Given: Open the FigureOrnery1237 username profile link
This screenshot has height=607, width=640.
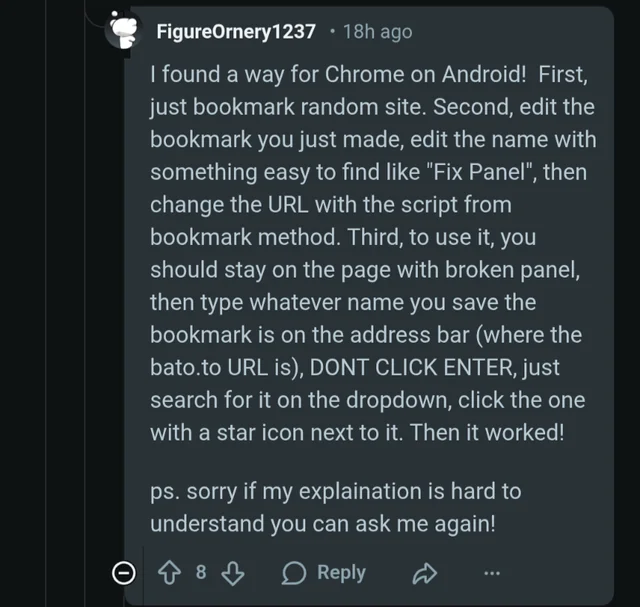Looking at the screenshot, I should pyautogui.click(x=238, y=32).
